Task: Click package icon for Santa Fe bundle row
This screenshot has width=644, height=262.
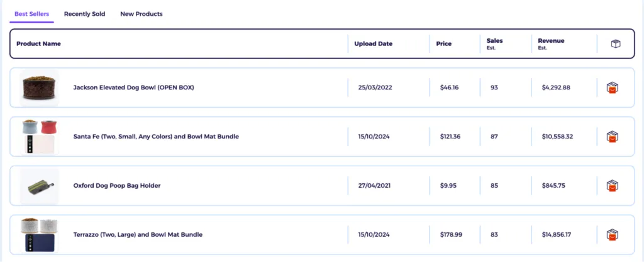Action: (613, 137)
